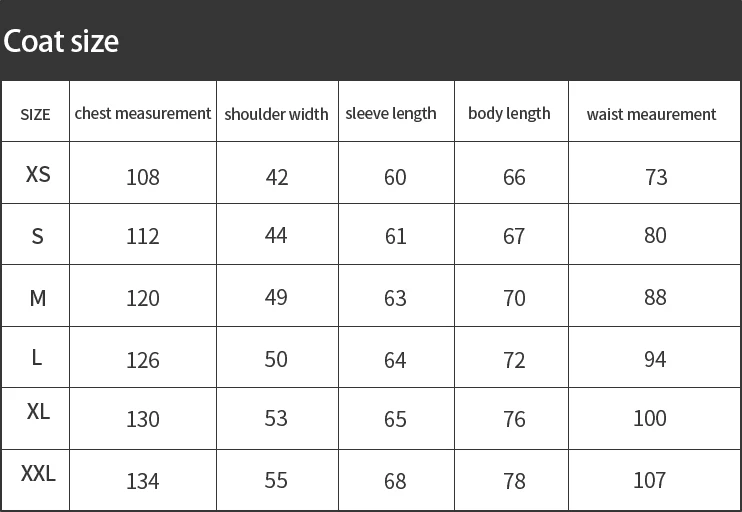Select the body length column header
This screenshot has height=512, width=742.
509,113
